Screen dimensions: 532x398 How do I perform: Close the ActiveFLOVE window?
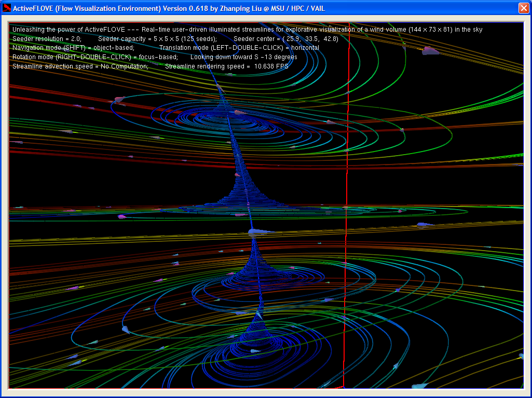click(x=524, y=8)
